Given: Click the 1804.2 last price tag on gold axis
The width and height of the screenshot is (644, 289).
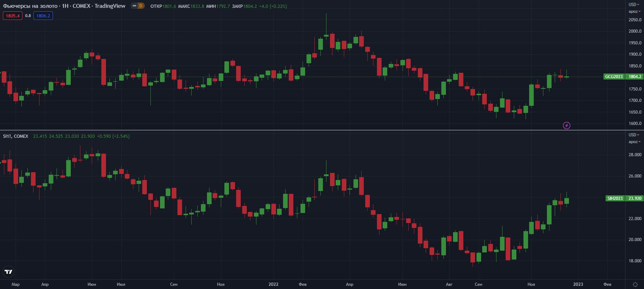Looking at the screenshot, I should (x=635, y=76).
